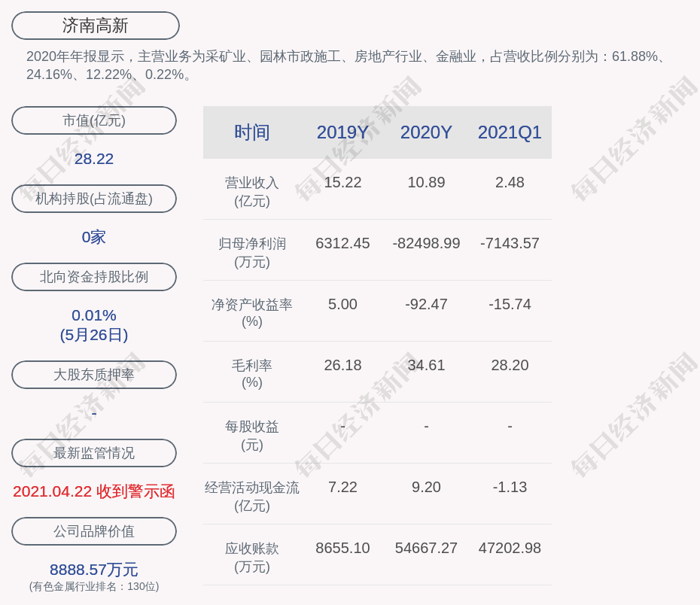
Task: Select the 应收账款(万元) row label
Action: click(251, 557)
